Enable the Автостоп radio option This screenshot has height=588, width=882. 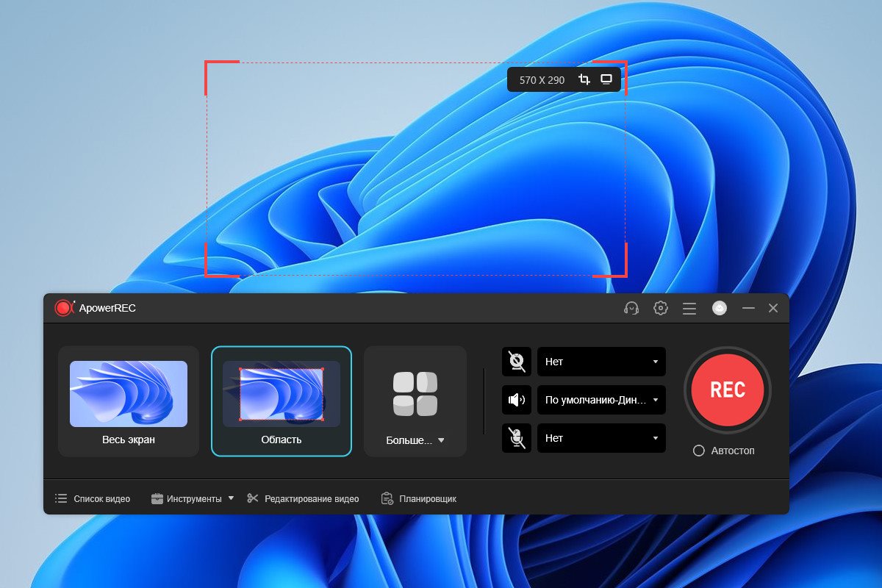click(x=699, y=451)
